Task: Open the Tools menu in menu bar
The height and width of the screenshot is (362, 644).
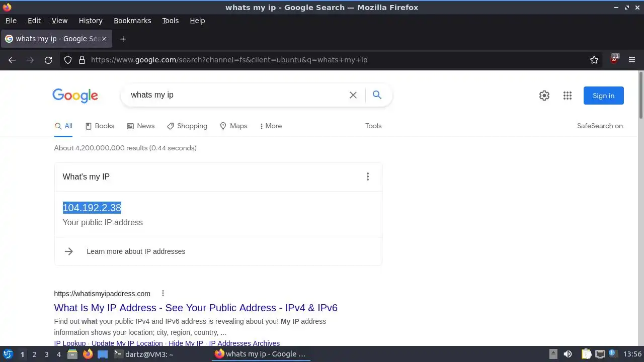Action: (170, 21)
